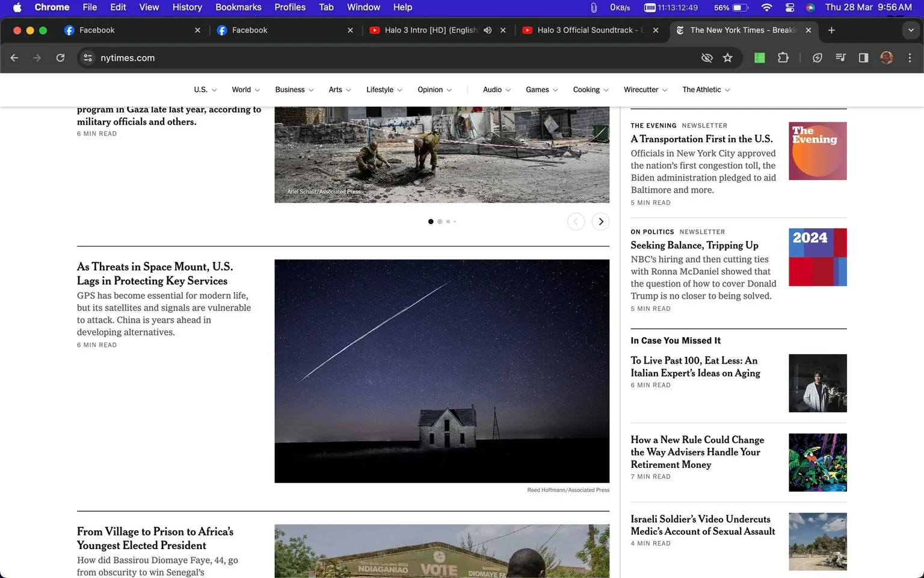924x578 pixels.
Task: Open the Cooking menu chevron
Action: point(606,89)
